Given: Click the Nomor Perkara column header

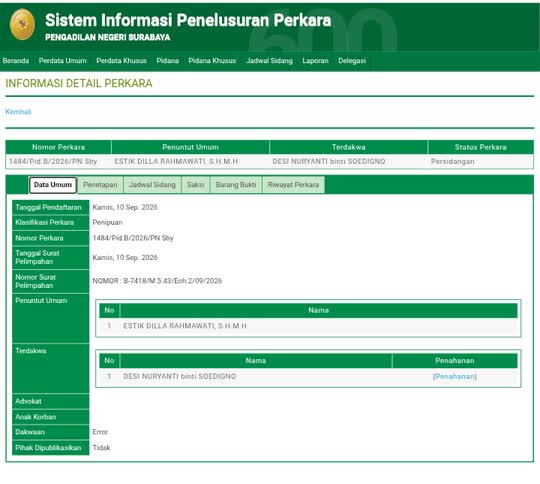Looking at the screenshot, I should click(x=59, y=147).
